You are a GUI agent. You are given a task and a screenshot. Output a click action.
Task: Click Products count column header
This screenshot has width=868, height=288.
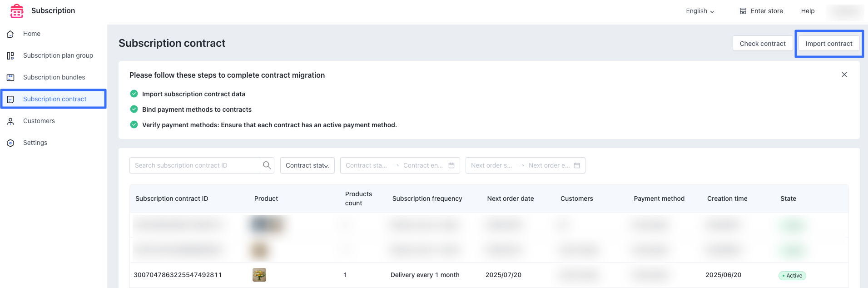coord(358,199)
